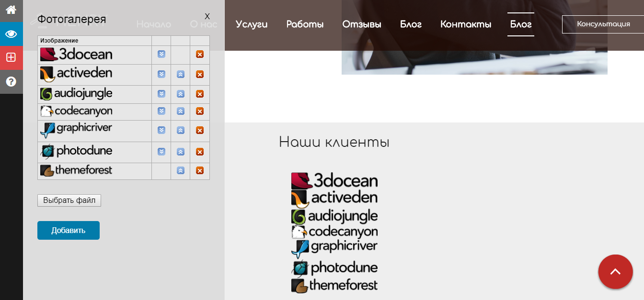Open the Услуги menu item
Image resolution: width=644 pixels, height=300 pixels.
(252, 24)
